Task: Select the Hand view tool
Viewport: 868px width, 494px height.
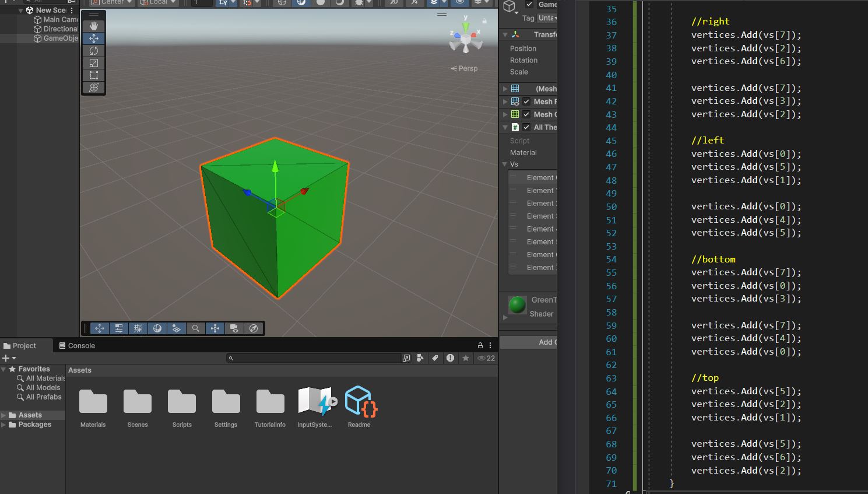Action: (93, 26)
